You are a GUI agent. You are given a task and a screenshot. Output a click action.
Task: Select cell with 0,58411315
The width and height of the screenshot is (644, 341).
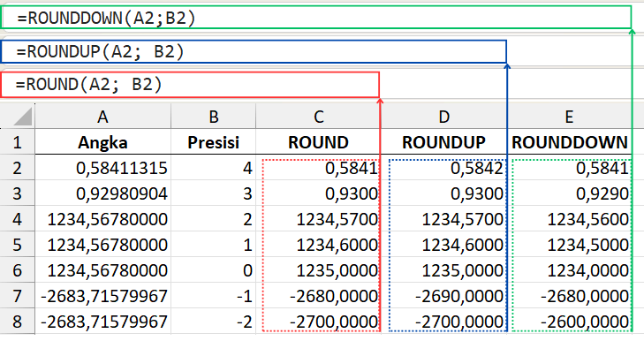click(x=102, y=168)
